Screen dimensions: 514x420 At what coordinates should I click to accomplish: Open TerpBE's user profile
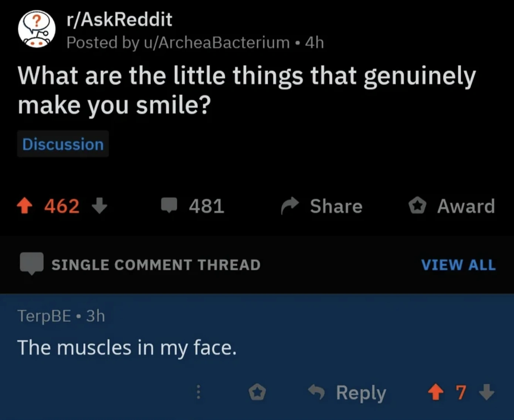click(x=44, y=316)
